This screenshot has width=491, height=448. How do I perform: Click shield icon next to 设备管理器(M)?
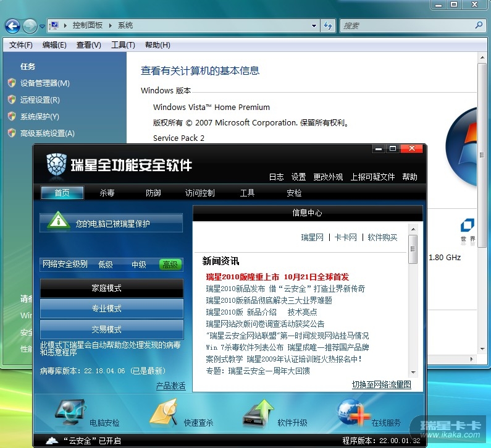tap(12, 83)
